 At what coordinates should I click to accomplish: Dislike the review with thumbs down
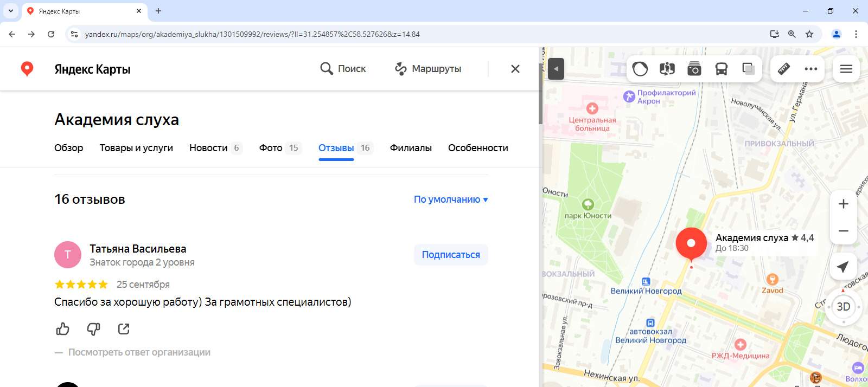(93, 329)
